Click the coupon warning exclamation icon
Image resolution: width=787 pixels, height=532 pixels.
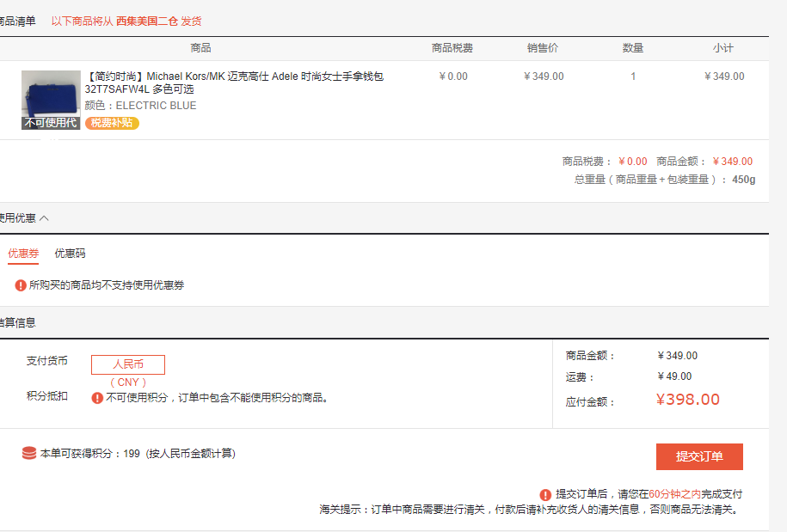pos(21,285)
